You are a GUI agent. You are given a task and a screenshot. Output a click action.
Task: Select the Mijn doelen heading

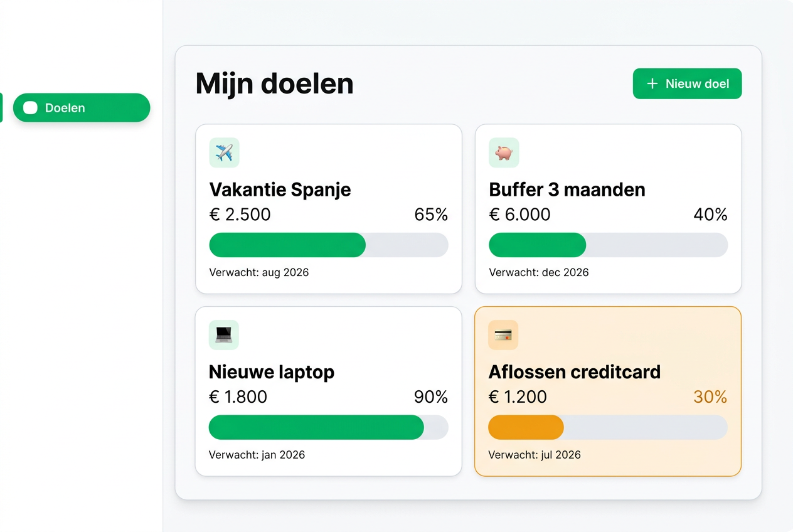click(274, 83)
